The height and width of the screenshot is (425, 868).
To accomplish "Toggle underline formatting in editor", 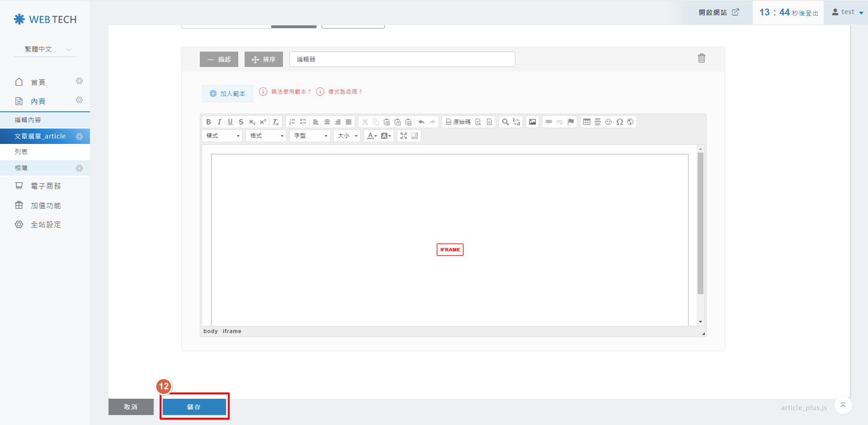I will tap(230, 122).
